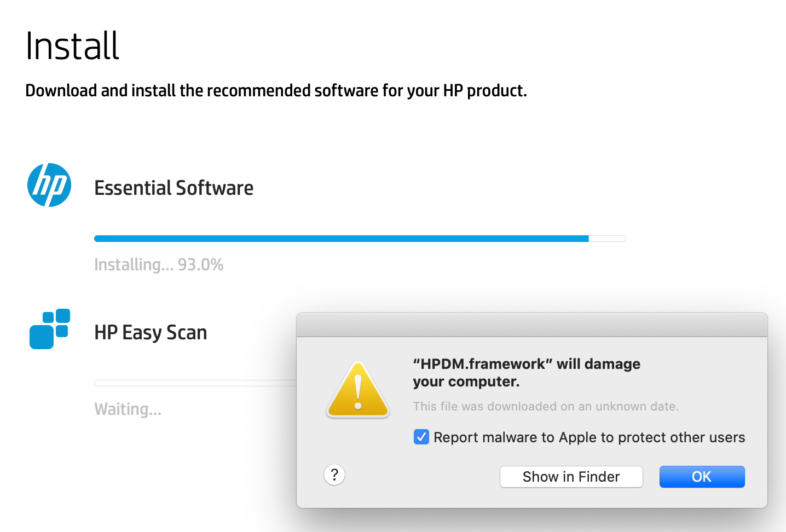The image size is (786, 532).
Task: Click the yellow warning triangle icon
Action: tap(358, 390)
